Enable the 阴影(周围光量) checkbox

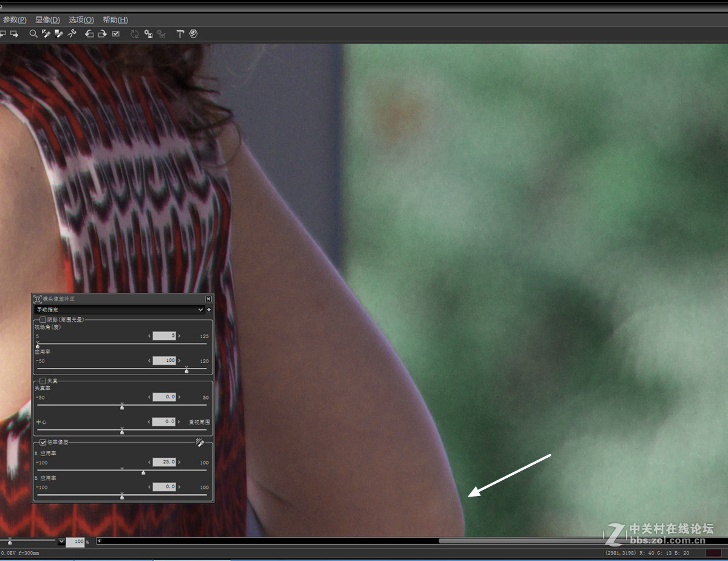pos(42,320)
